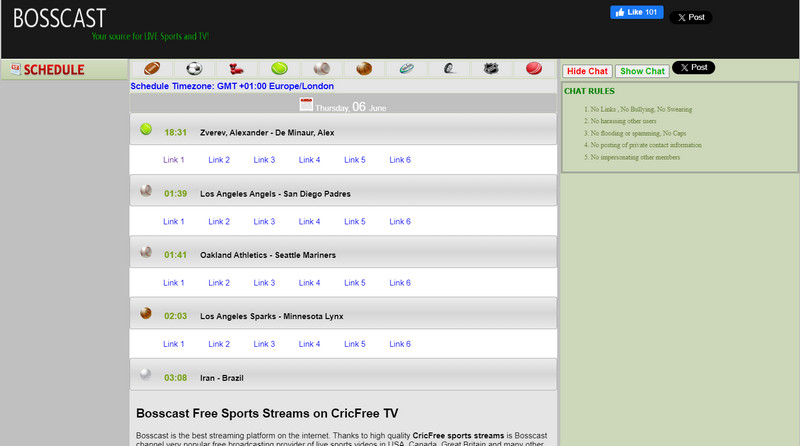800x446 pixels.
Task: Click Link 4 under Angels - Padres
Action: click(309, 221)
